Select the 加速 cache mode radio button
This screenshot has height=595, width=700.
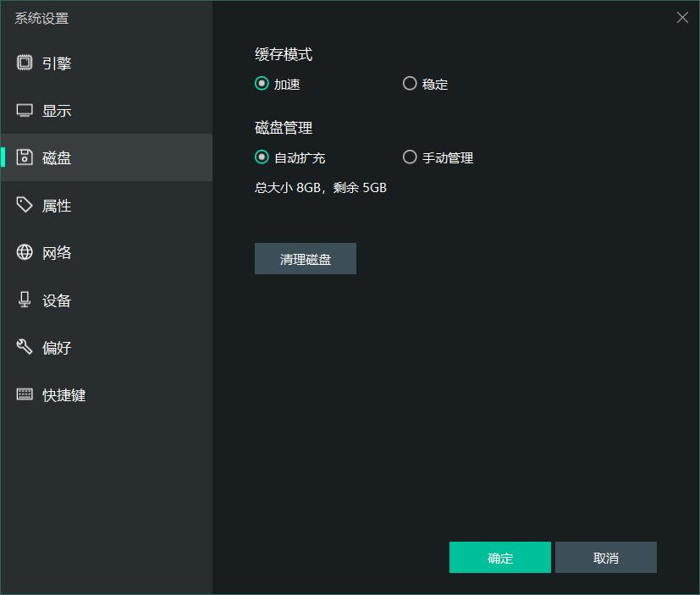[x=260, y=84]
